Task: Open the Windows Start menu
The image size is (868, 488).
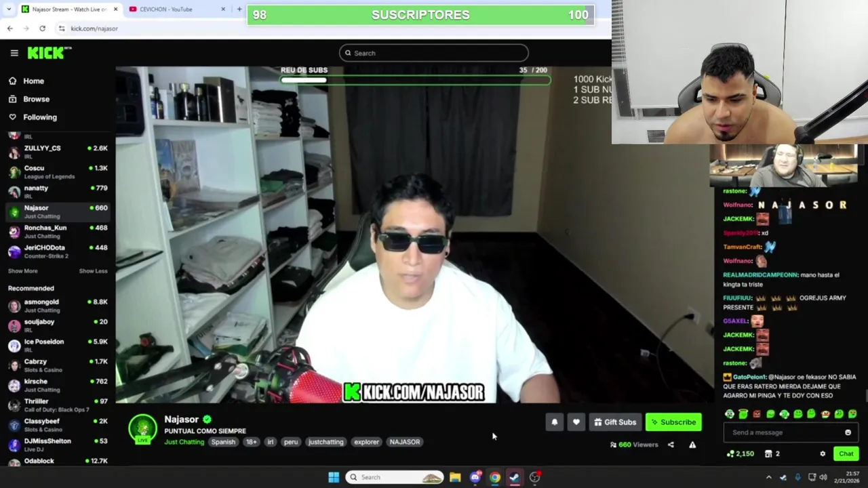Action: [334, 477]
